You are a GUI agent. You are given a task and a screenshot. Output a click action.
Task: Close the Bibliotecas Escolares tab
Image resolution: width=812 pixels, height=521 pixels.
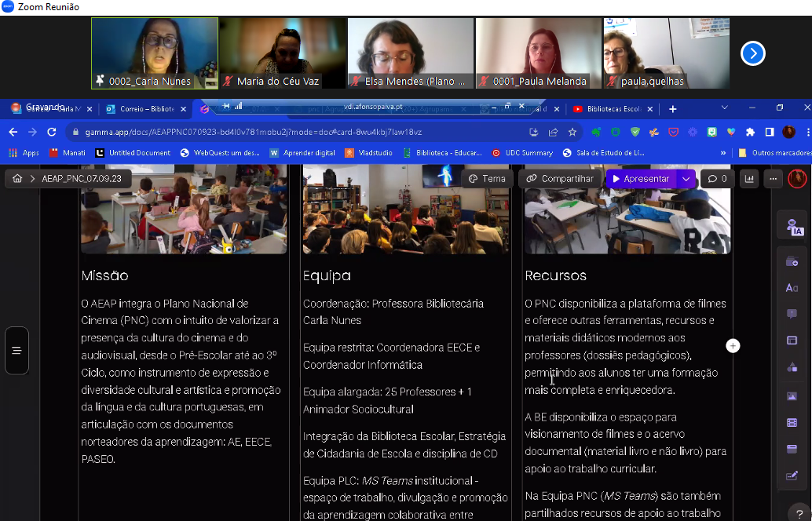click(x=650, y=108)
